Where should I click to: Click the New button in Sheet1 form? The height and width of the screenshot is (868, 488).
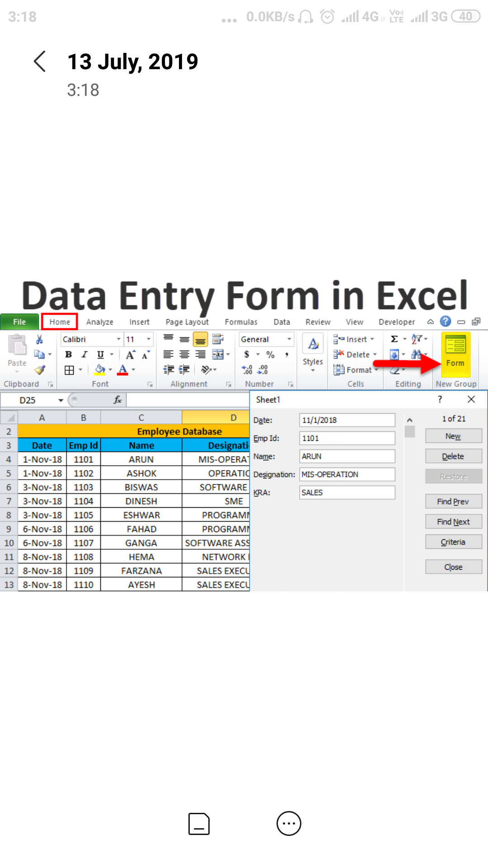click(x=454, y=436)
